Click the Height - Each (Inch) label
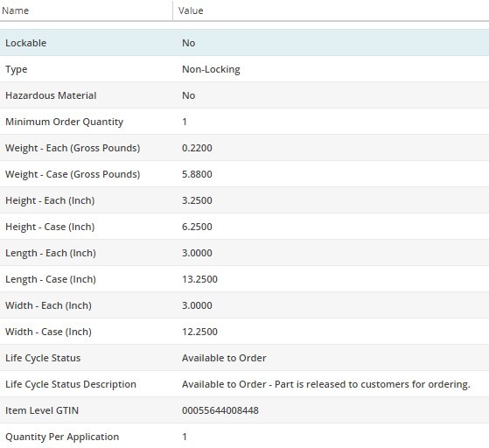Viewport: 489px width, 448px height. (50, 200)
